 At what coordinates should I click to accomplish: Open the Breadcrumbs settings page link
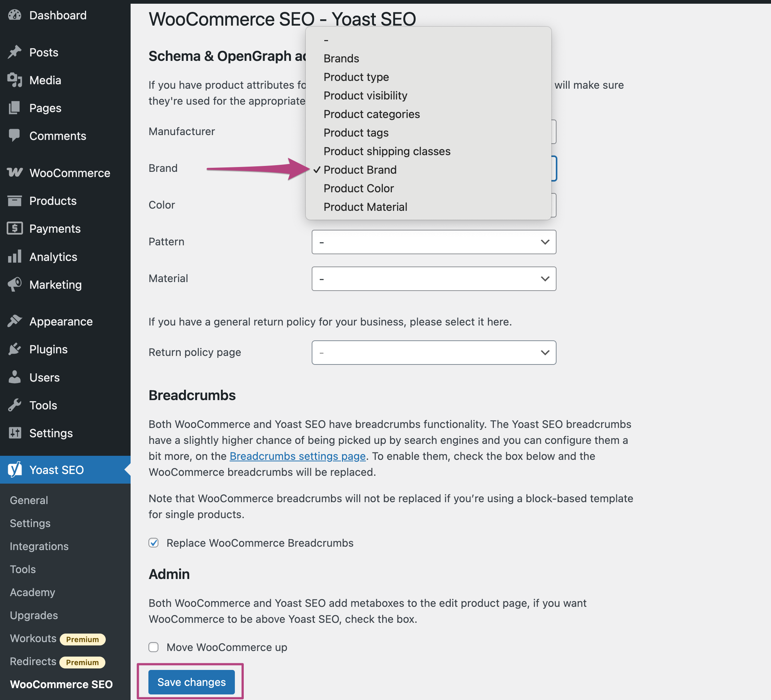[298, 456]
